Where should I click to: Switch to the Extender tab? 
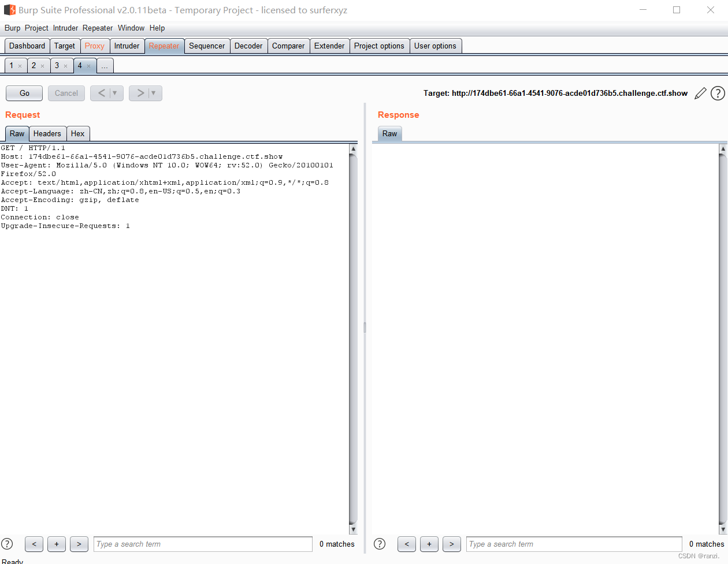point(329,46)
